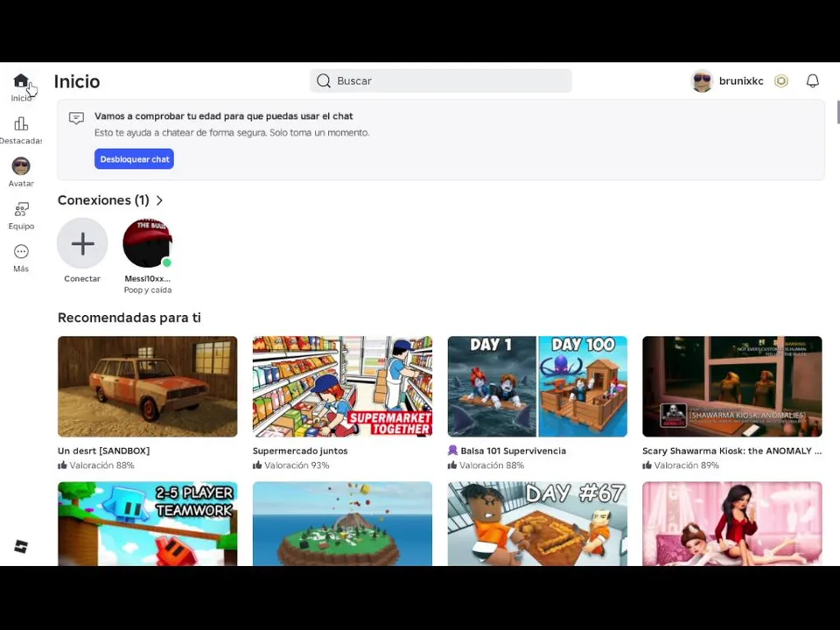The height and width of the screenshot is (630, 840).
Task: Click the purple icon beside Balsa 101 Supervivencia
Action: coord(452,451)
